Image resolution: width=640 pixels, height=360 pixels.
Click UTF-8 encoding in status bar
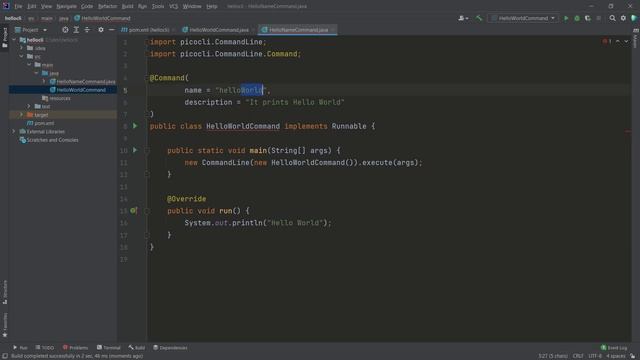[595, 356]
